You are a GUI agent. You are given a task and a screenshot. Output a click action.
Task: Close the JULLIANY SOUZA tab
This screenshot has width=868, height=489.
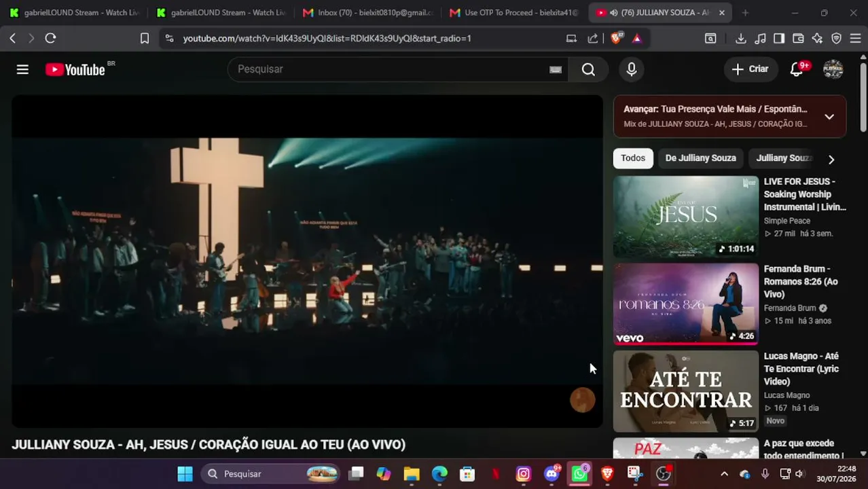[x=721, y=12]
